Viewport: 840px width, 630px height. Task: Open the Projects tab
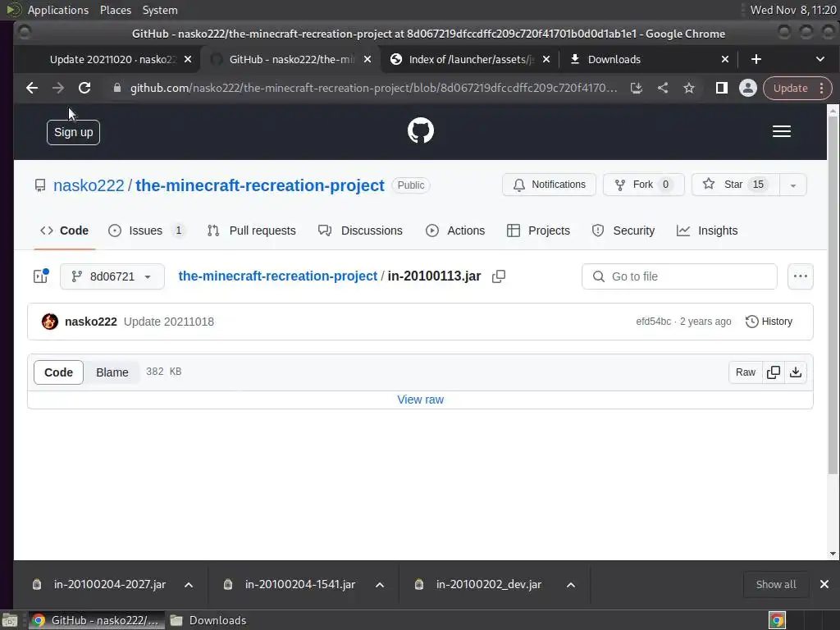pos(538,231)
